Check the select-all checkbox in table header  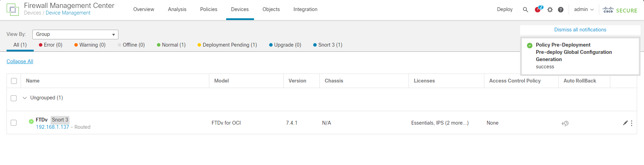pyautogui.click(x=14, y=81)
